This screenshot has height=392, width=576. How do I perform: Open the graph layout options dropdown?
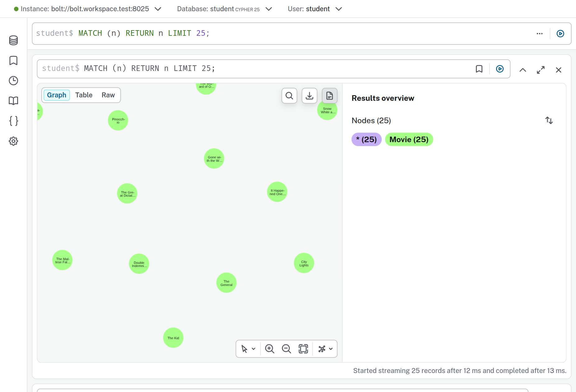[x=325, y=349]
